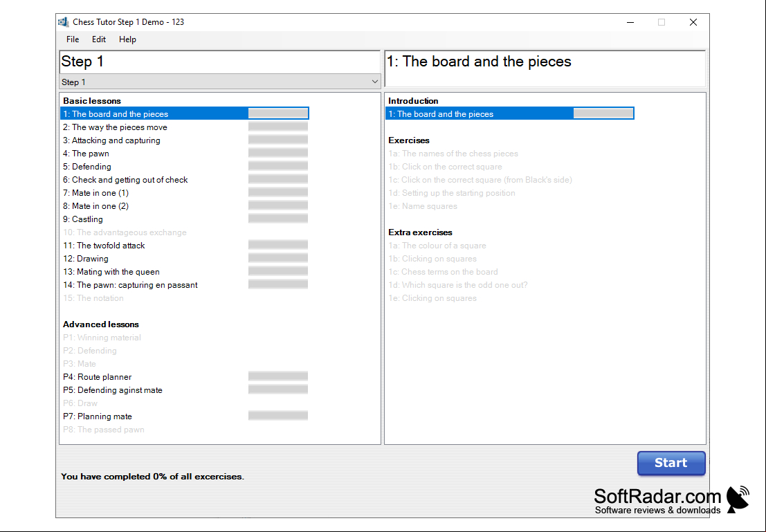
Task: Select lesson 4: The pawn
Action: [86, 154]
